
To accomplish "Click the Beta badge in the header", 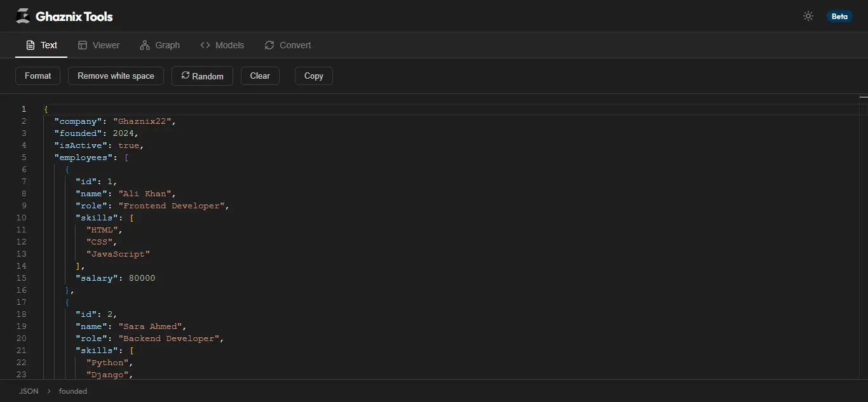I will [x=839, y=17].
